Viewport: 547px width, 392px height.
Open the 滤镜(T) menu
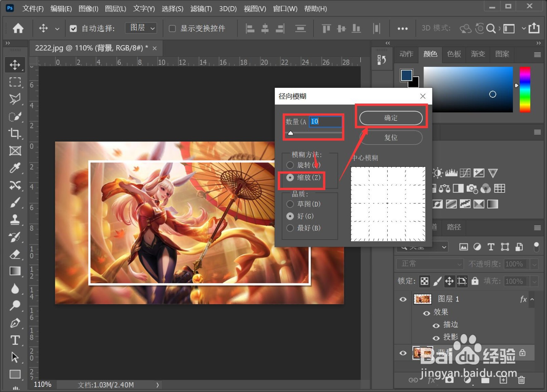pyautogui.click(x=201, y=9)
